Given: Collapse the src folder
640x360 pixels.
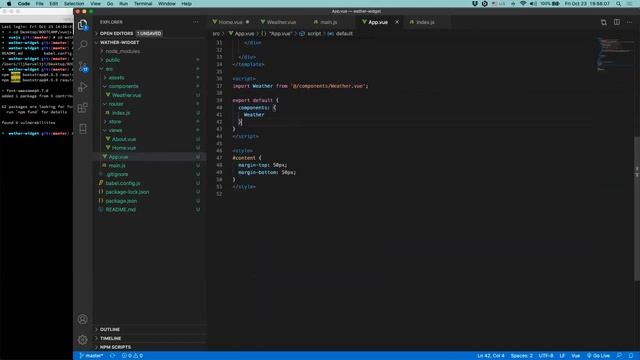Looking at the screenshot, I should (x=109, y=69).
